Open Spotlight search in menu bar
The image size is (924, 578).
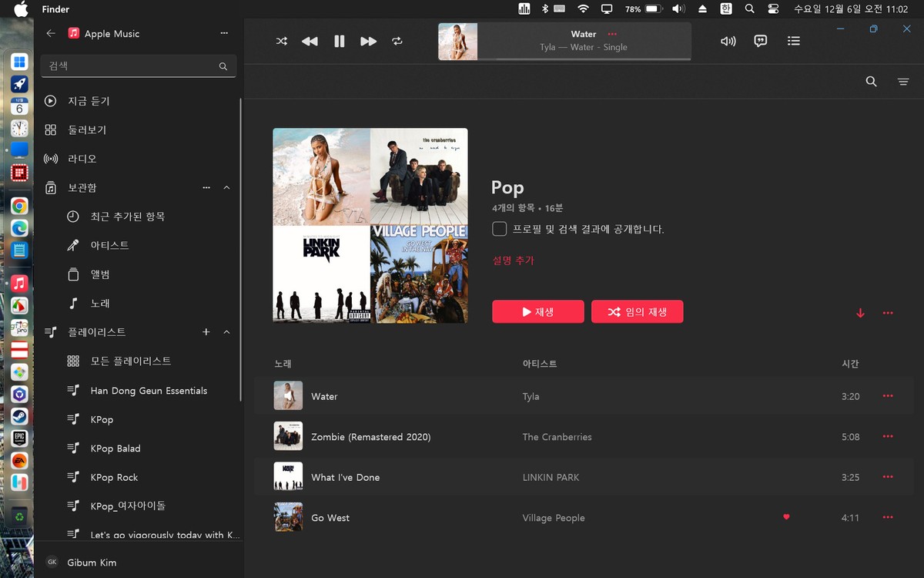click(749, 9)
